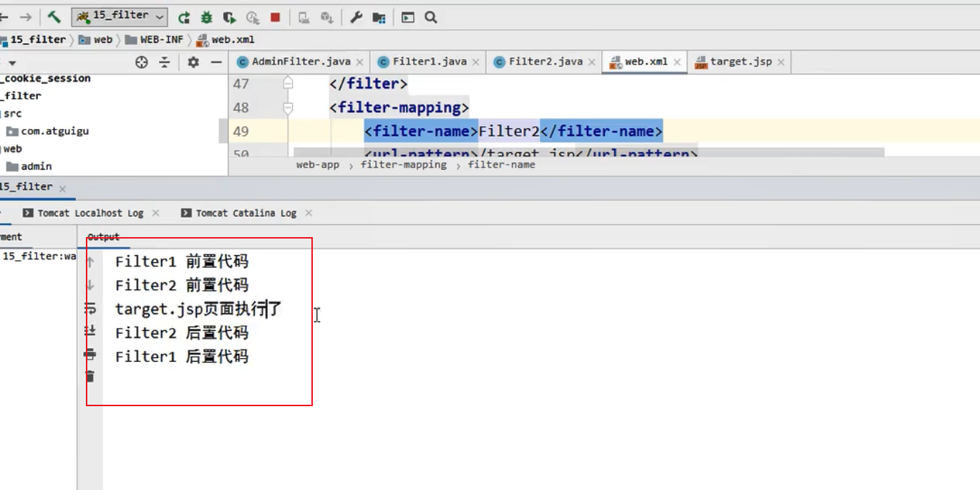This screenshot has width=980, height=490.
Task: Click filter-mapping in XML breadcrumb
Action: pyautogui.click(x=404, y=165)
